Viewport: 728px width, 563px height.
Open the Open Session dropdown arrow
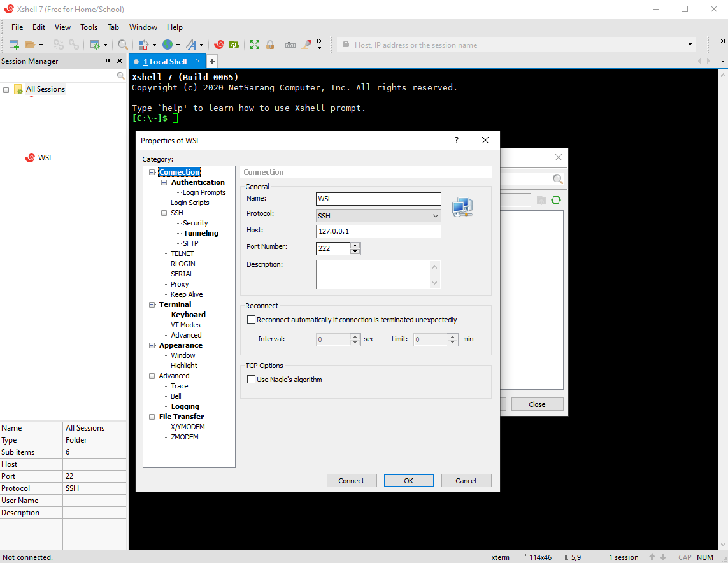coord(41,45)
